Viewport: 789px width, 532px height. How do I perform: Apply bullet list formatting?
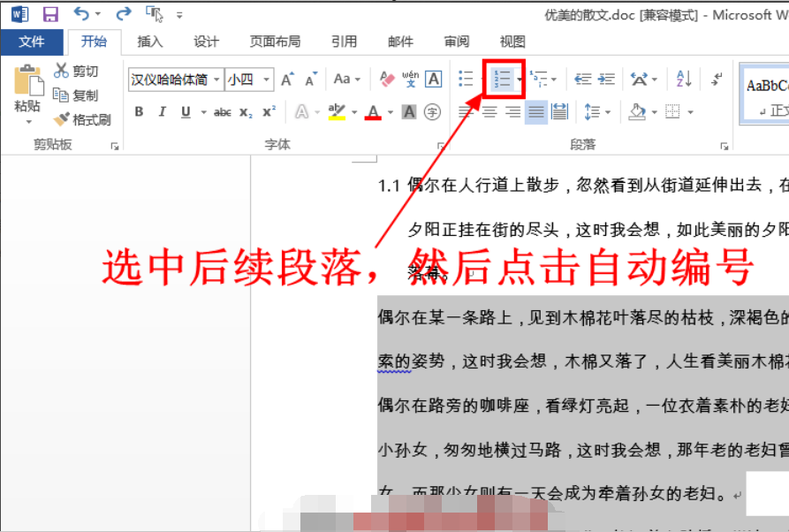465,78
